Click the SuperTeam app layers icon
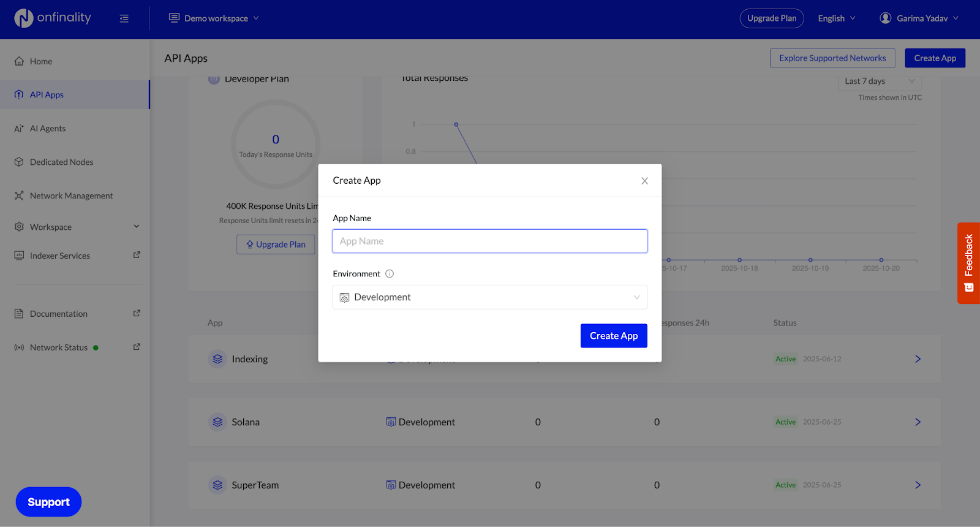This screenshot has width=980, height=527. [x=217, y=485]
